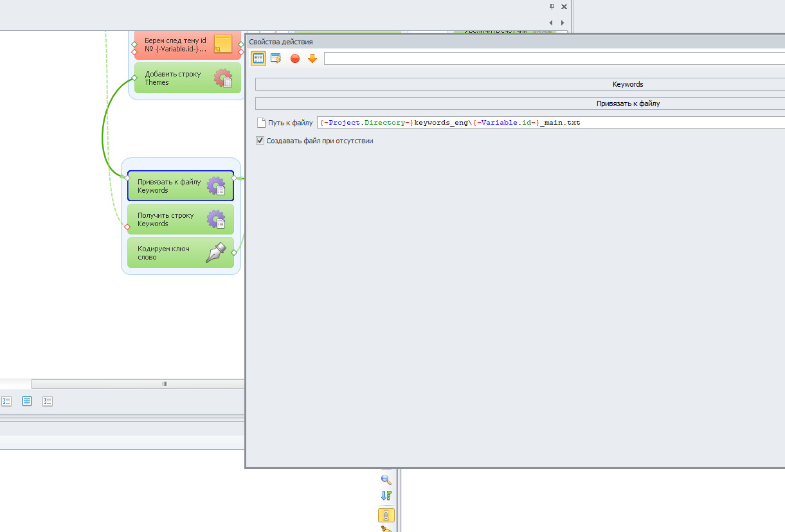This screenshot has height=532, width=785.
Task: Click the green connector right of 'Кодируем ключ слово'
Action: (234, 253)
